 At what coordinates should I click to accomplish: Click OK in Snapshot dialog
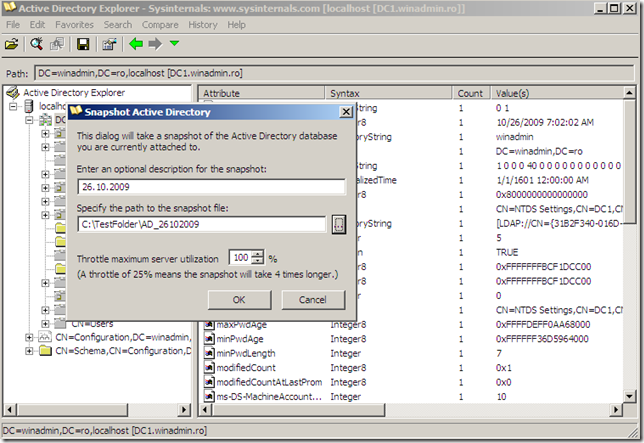click(x=239, y=300)
